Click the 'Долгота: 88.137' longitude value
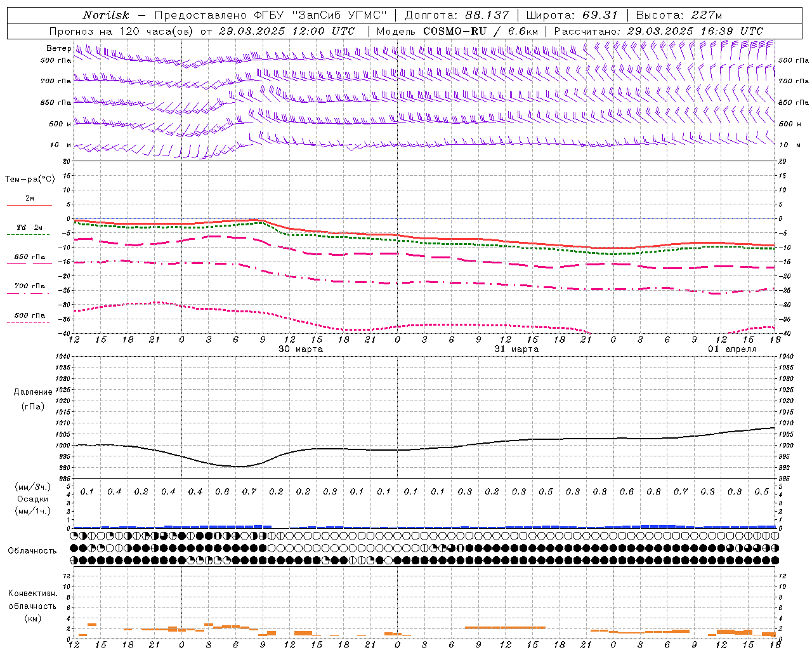 [457, 15]
